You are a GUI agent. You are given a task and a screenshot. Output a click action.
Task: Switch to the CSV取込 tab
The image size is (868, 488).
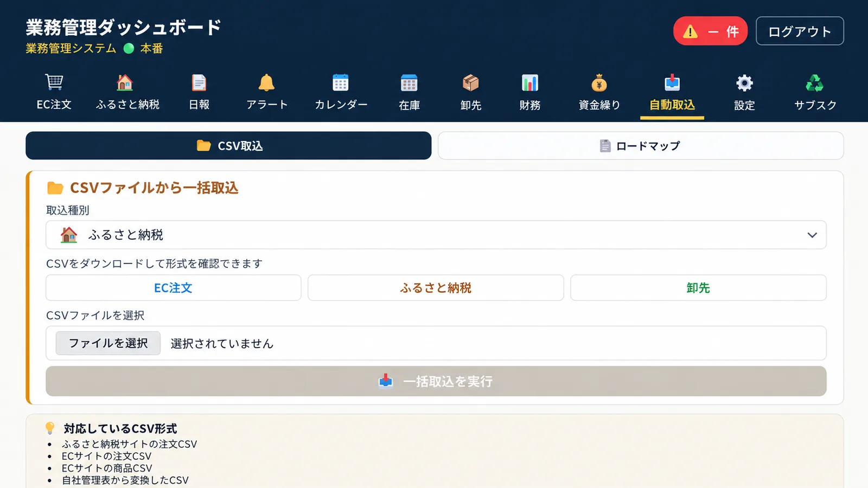228,145
